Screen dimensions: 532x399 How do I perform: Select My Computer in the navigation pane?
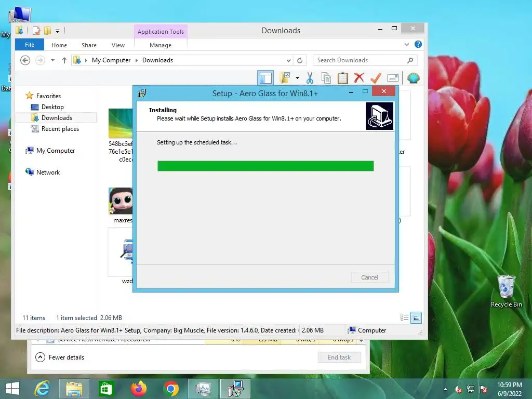click(56, 150)
